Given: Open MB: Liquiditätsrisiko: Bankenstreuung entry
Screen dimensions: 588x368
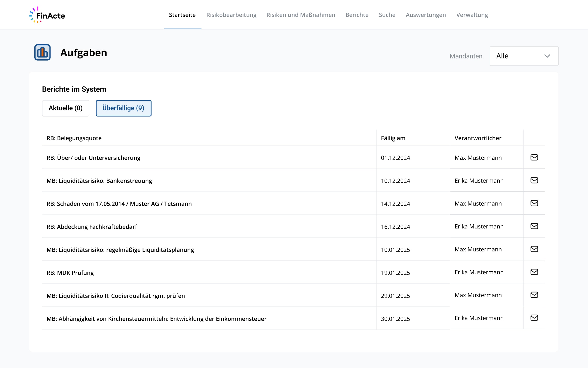Looking at the screenshot, I should 99,181.
